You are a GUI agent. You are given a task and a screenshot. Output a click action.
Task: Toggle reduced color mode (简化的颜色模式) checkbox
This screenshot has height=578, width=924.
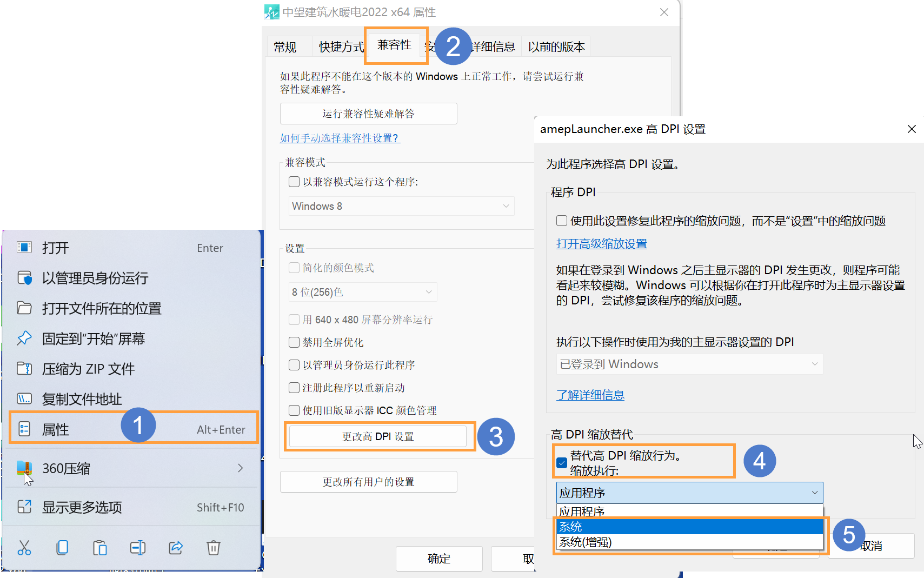coord(294,268)
